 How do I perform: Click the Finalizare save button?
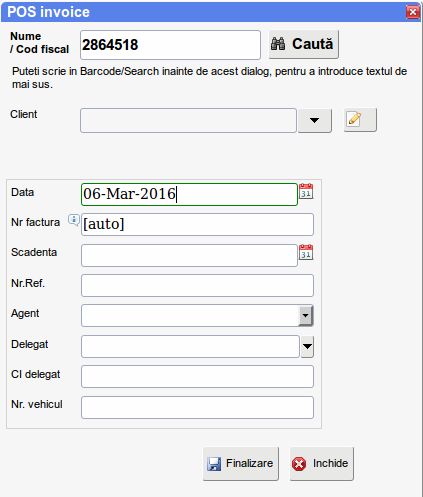click(241, 464)
